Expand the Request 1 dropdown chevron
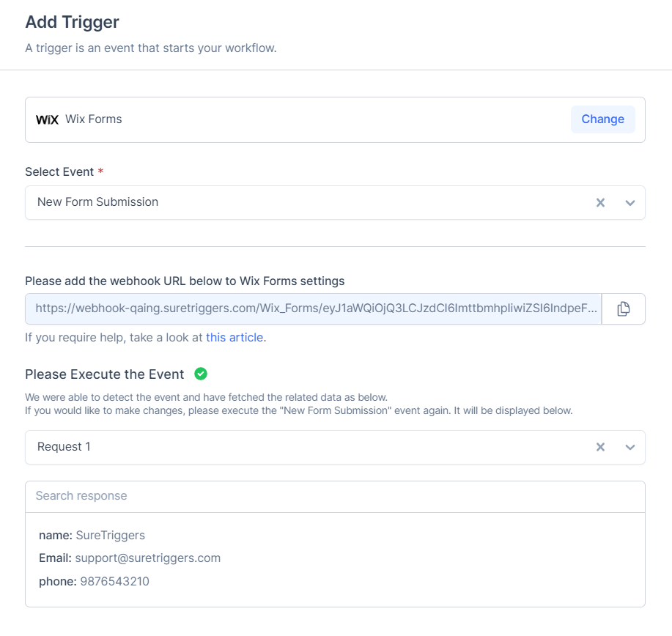 (629, 447)
